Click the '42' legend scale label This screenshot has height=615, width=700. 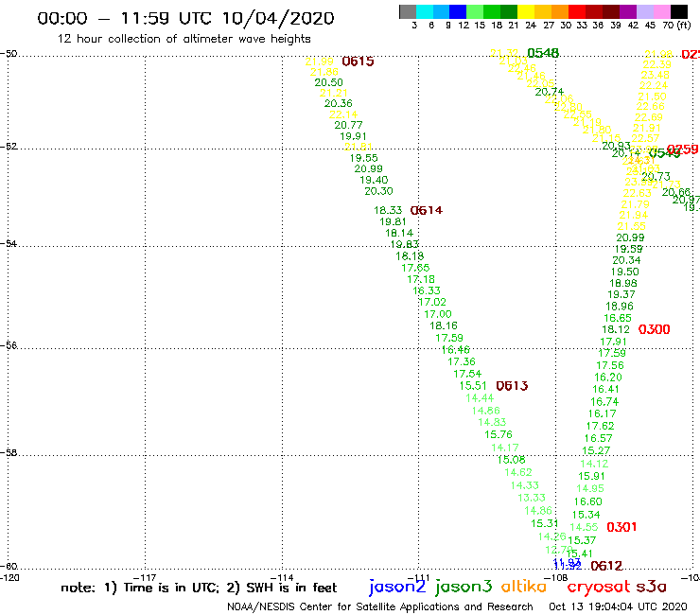[633, 25]
